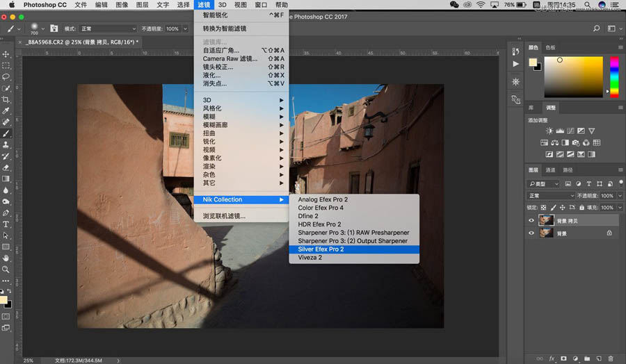
Task: Choose Color Efex Pro 4
Action: click(x=354, y=208)
